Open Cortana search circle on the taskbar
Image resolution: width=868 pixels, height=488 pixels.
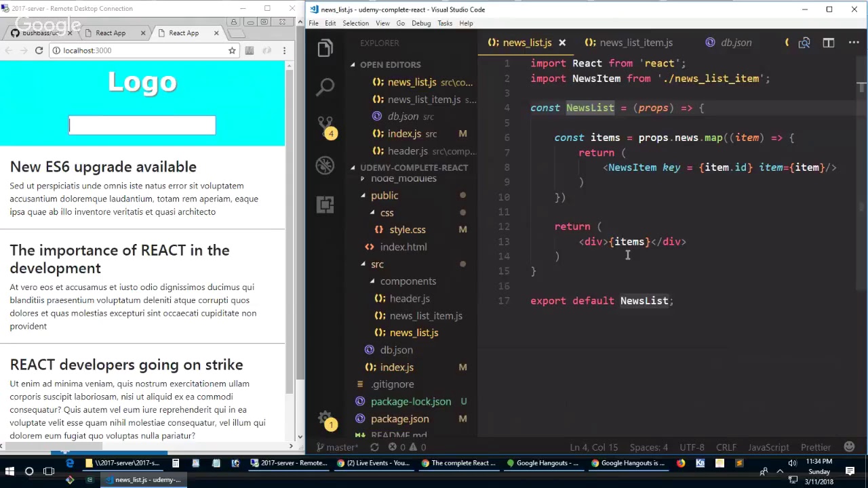[x=29, y=471]
